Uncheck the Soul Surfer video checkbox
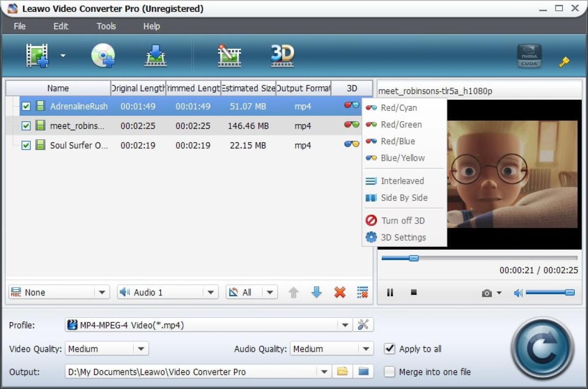 [26, 145]
